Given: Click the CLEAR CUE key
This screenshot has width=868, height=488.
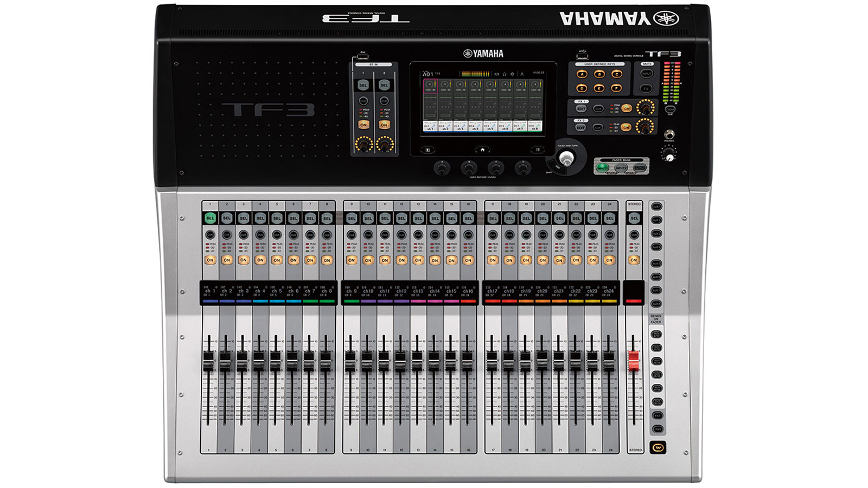Looking at the screenshot, I should point(670,109).
